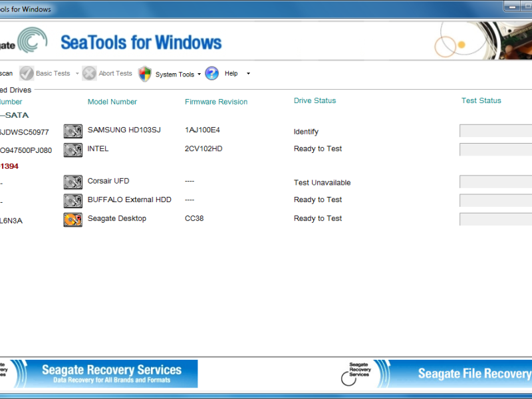Click firmware revision 2CV102HD
The image size is (532, 399).
(203, 148)
